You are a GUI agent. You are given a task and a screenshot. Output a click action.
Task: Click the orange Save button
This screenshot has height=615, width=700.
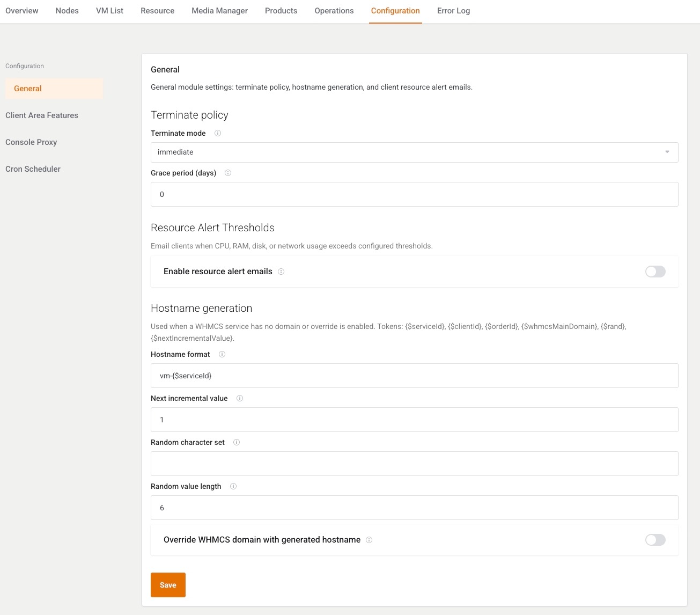[x=168, y=585]
